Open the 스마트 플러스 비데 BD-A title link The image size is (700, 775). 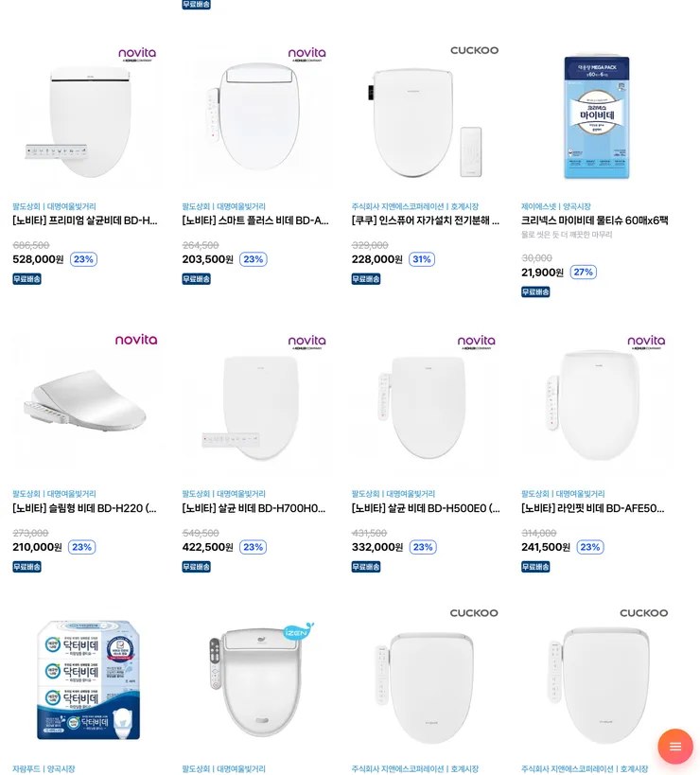pyautogui.click(x=255, y=220)
